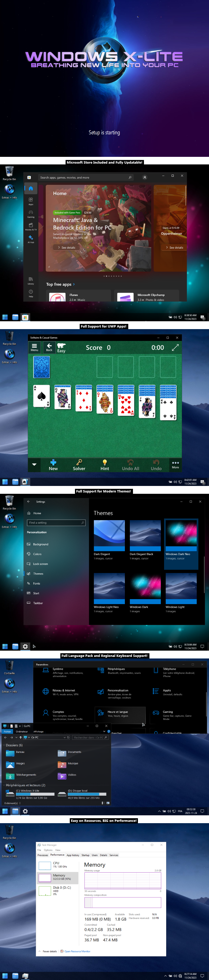The width and height of the screenshot is (209, 980).
Task: Click the Microsoft Store search field
Action: point(85,177)
